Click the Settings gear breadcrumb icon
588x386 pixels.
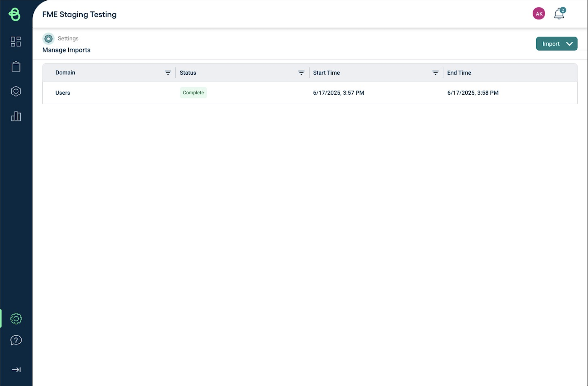pyautogui.click(x=48, y=38)
